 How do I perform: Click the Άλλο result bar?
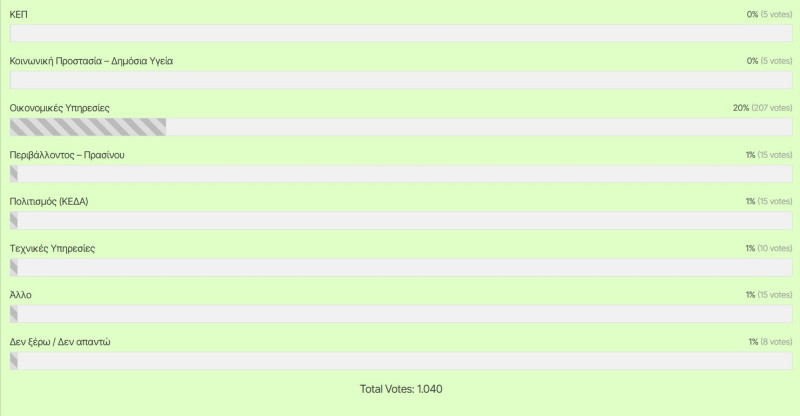[401, 314]
